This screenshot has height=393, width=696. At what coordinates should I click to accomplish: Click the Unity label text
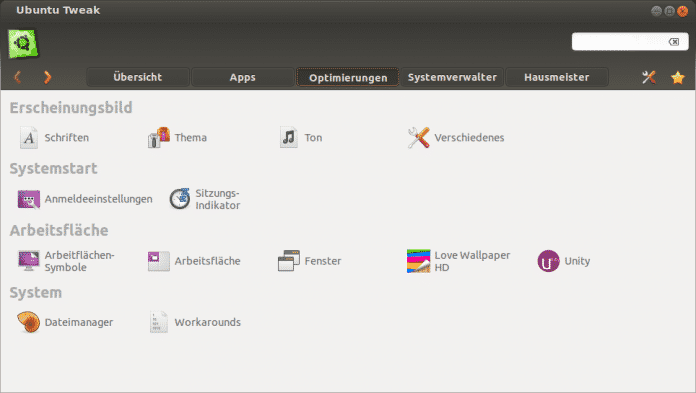pyautogui.click(x=577, y=261)
